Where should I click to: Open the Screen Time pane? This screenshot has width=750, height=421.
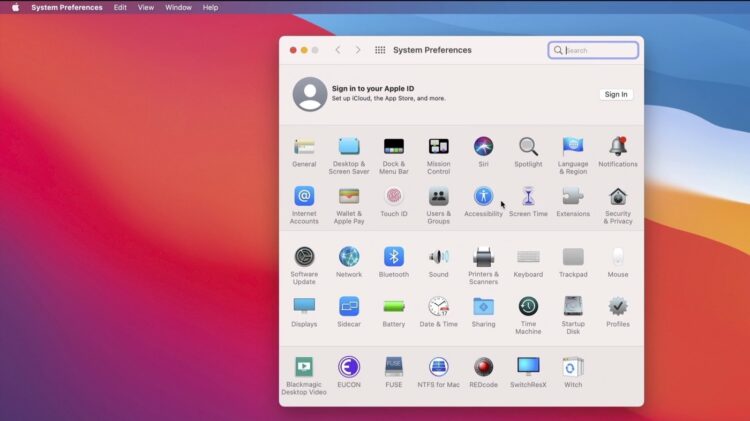click(528, 197)
